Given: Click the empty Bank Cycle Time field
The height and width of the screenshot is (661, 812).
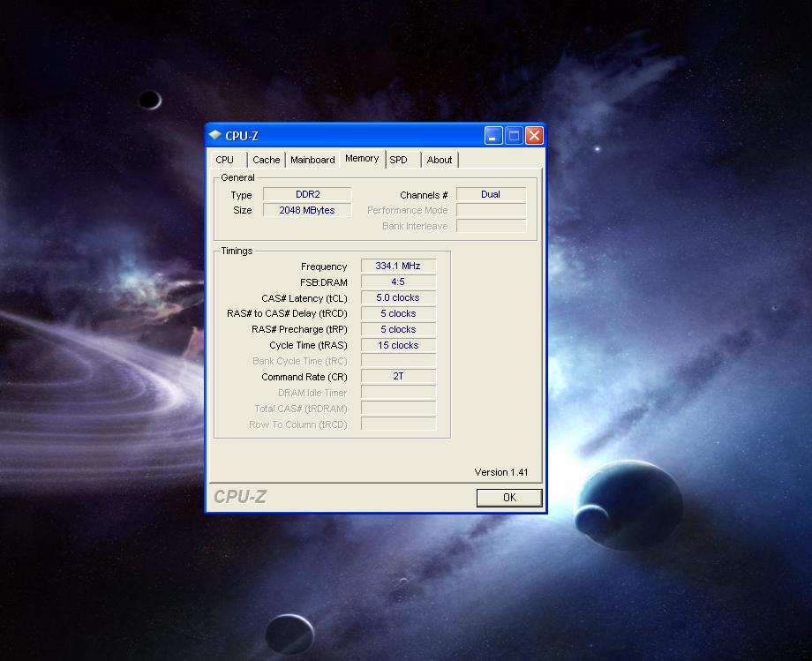Looking at the screenshot, I should [398, 361].
